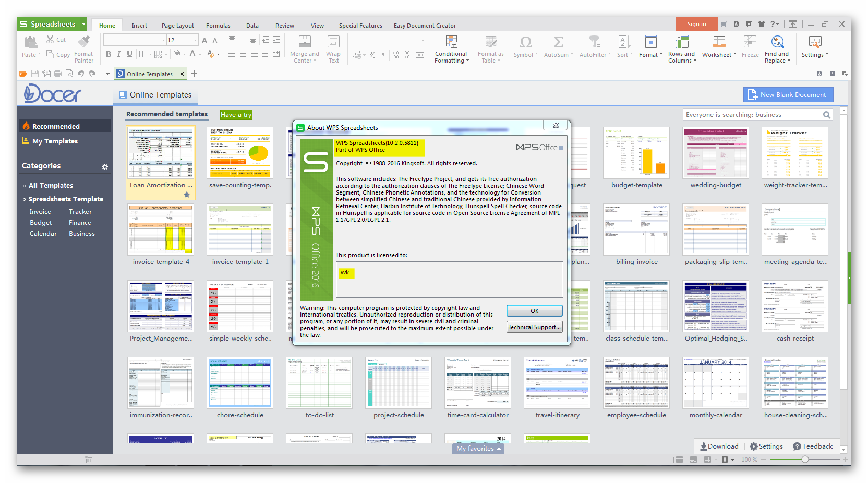Click the decrease font size icon
868x483 pixels.
tap(215, 40)
